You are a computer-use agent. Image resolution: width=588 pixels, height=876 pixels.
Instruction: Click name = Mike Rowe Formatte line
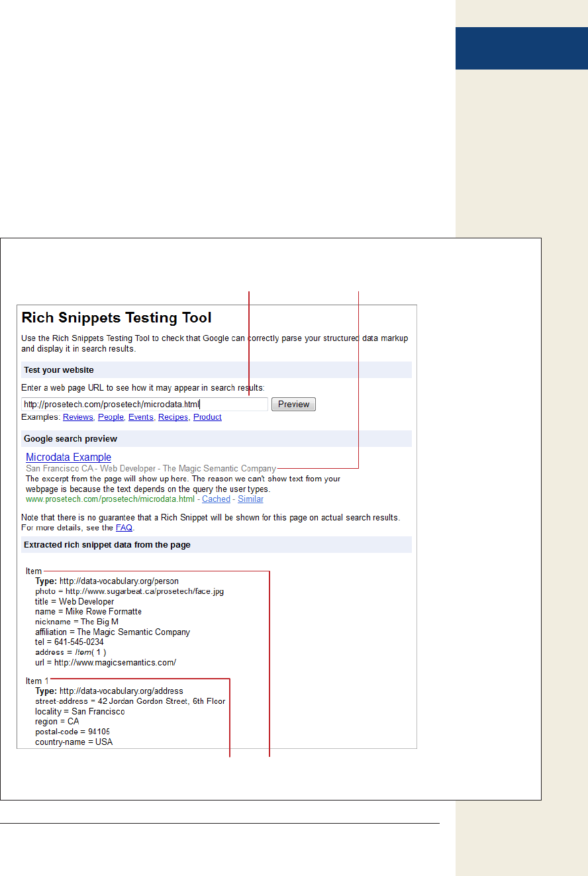(88, 612)
